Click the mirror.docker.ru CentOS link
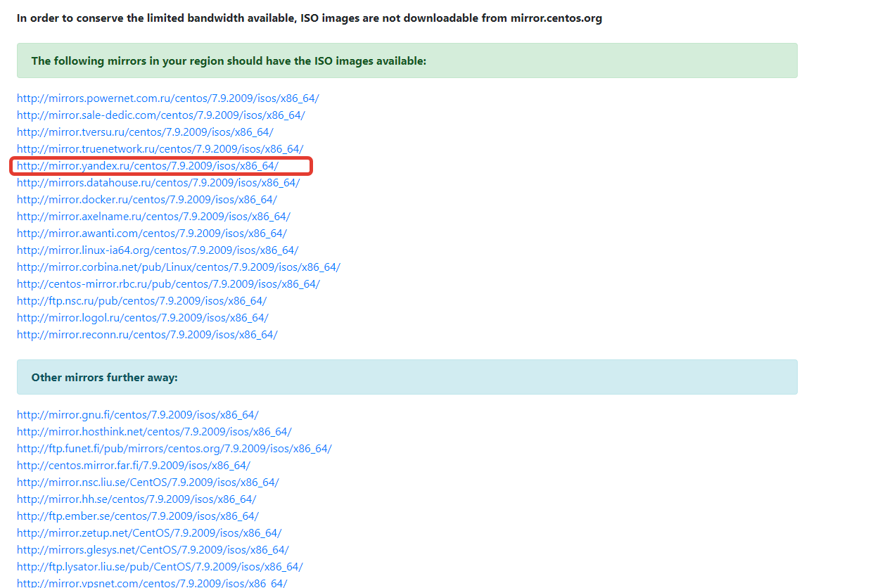Viewport: 873px width, 588px height. click(x=148, y=199)
